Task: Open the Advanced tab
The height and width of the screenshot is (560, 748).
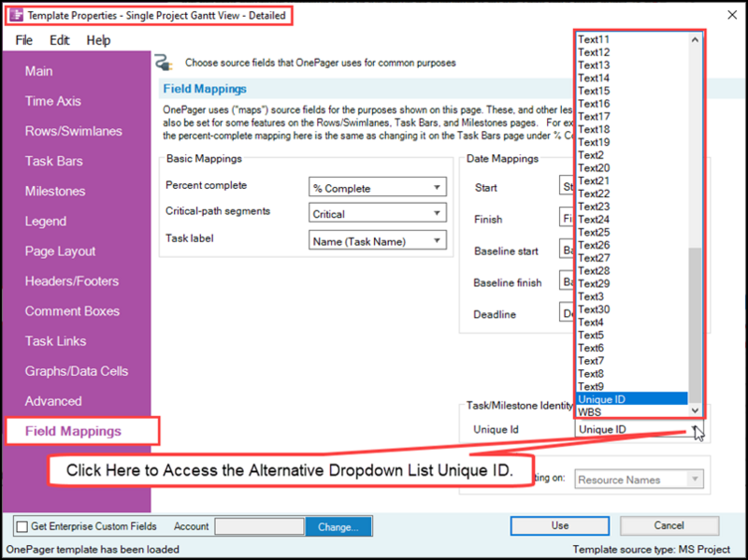Action: [x=53, y=402]
